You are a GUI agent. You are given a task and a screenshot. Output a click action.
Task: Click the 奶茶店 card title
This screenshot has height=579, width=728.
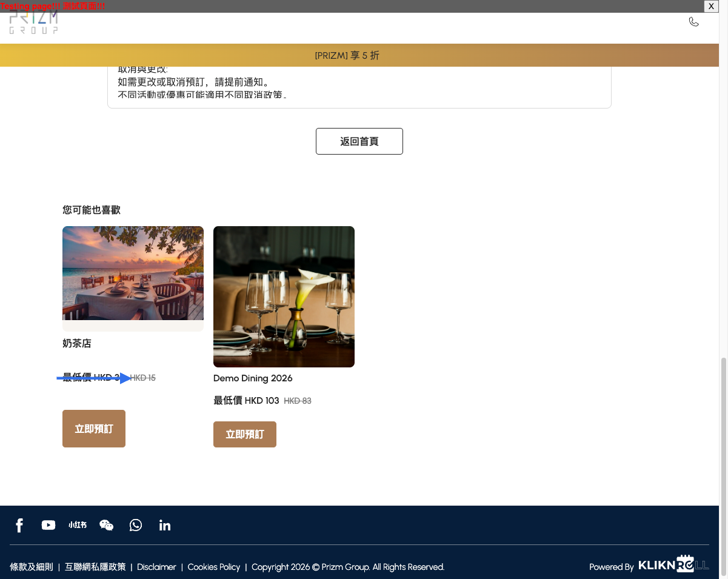(x=77, y=343)
